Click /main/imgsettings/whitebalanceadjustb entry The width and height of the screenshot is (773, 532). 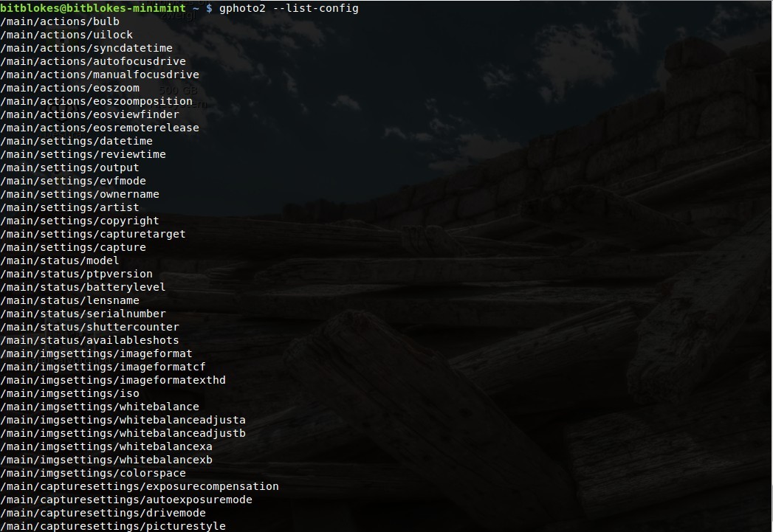123,434
